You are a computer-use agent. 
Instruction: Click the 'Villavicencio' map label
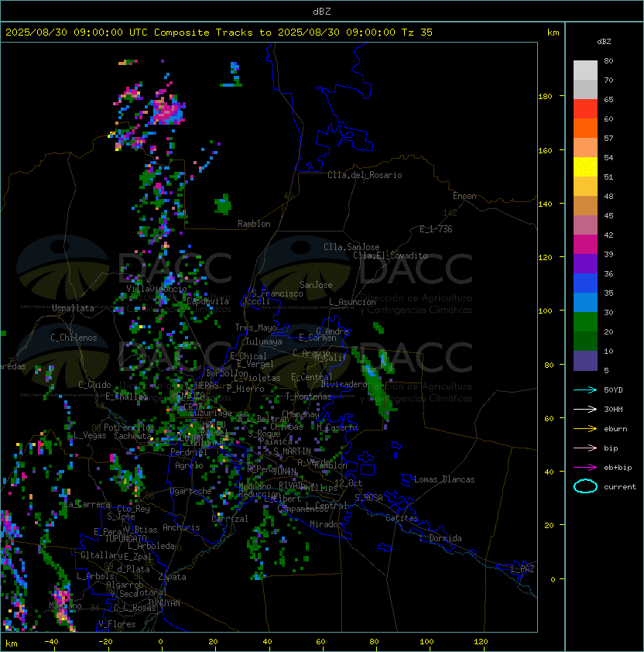156,289
